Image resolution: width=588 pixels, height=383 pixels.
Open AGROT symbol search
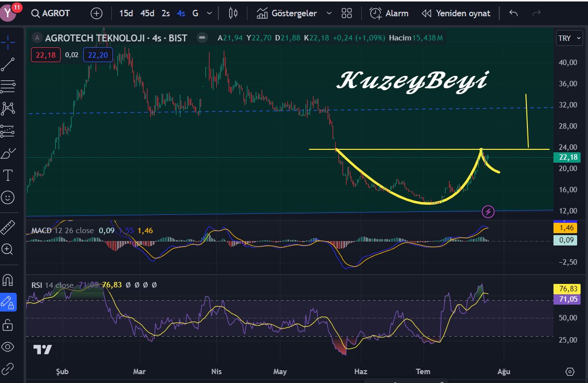coord(51,13)
